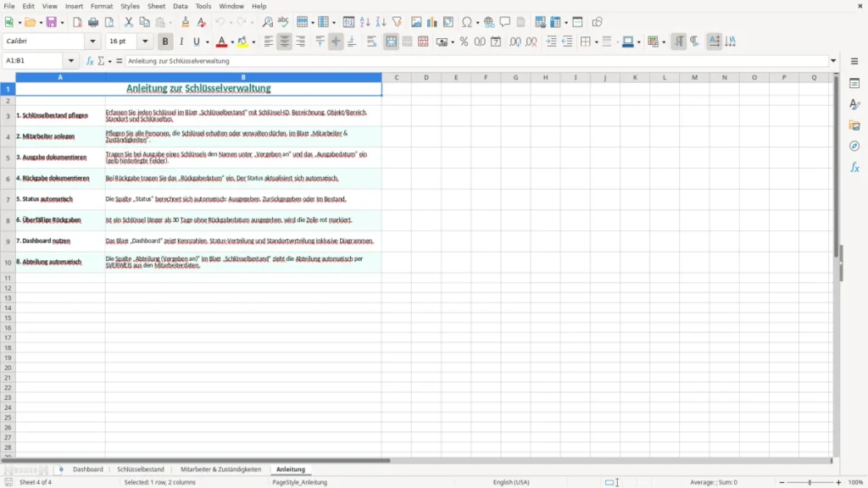Viewport: 868px width, 488px height.
Task: Cut selection with the scissors icon
Action: (x=129, y=22)
